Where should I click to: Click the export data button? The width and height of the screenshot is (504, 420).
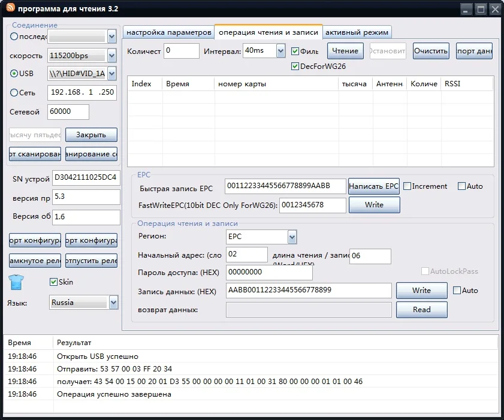474,51
